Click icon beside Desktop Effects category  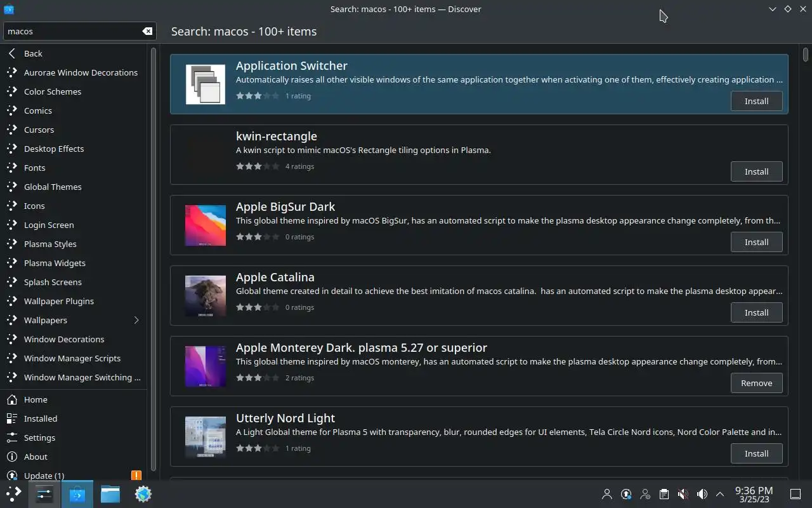pos(12,149)
